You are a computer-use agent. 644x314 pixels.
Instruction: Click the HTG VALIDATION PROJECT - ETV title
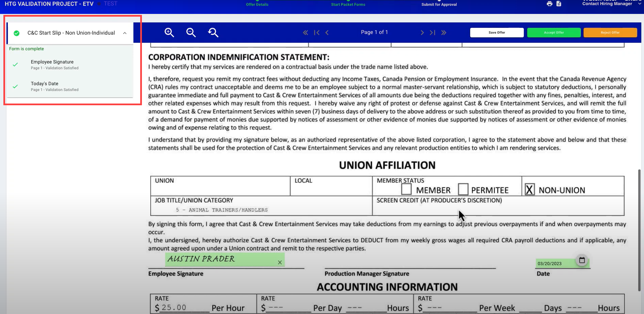point(49,4)
